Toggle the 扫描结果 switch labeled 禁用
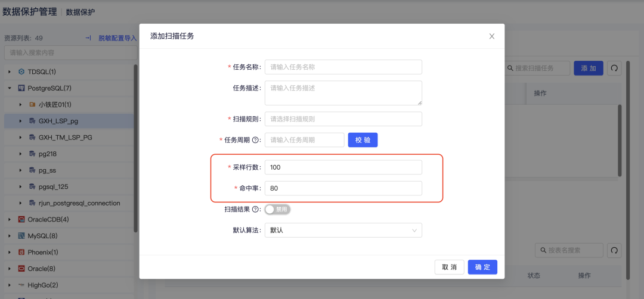Image resolution: width=644 pixels, height=299 pixels. pyautogui.click(x=278, y=210)
